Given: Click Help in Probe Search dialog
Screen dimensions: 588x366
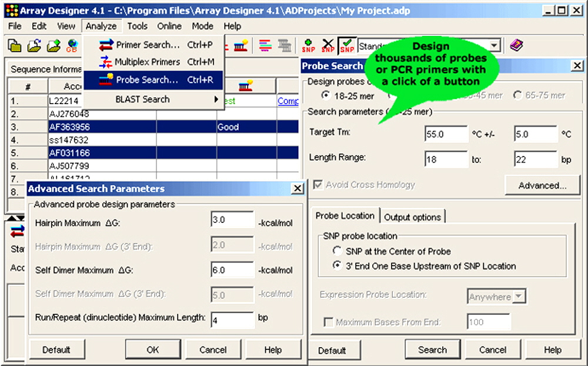Looking at the screenshot, I should click(x=553, y=350).
